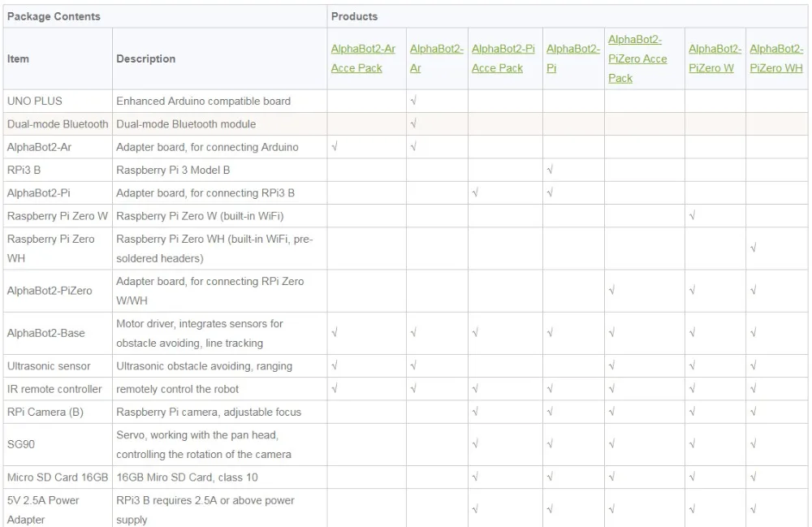
Task: Click the check mark in the Dual-mode Bluetooth row
Action: (413, 123)
